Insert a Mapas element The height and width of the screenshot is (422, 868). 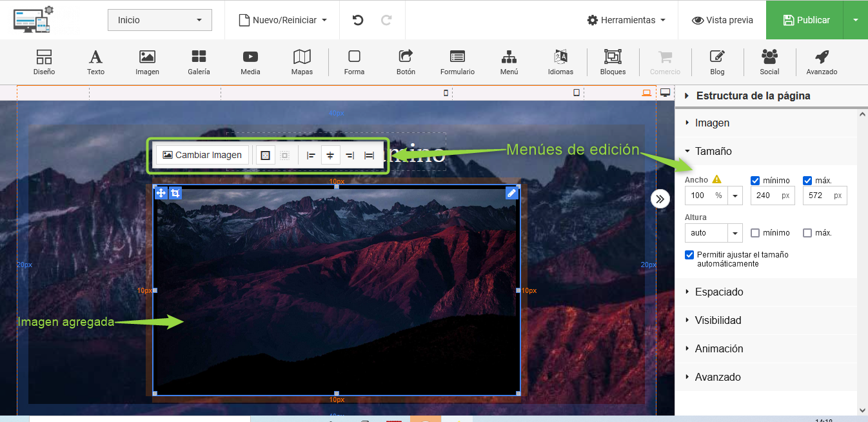(x=302, y=62)
